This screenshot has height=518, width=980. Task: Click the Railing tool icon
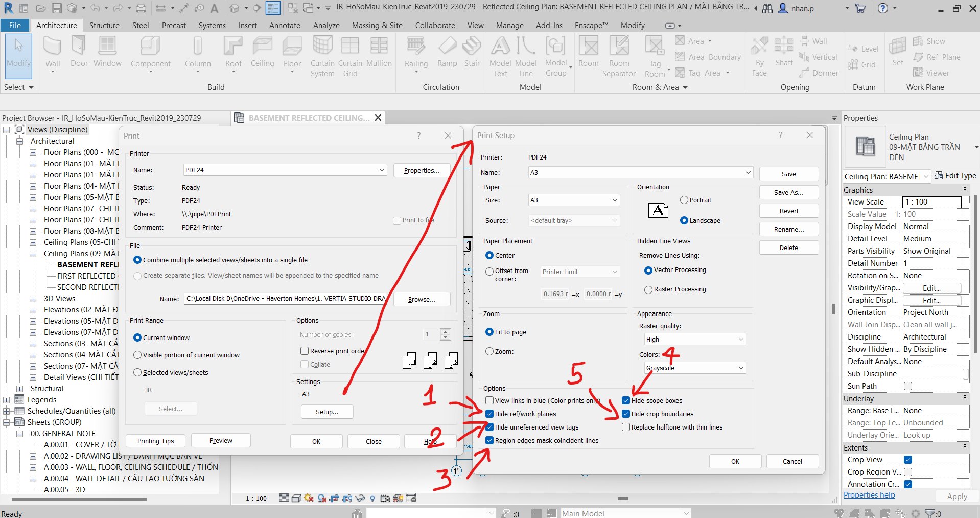[x=416, y=52]
